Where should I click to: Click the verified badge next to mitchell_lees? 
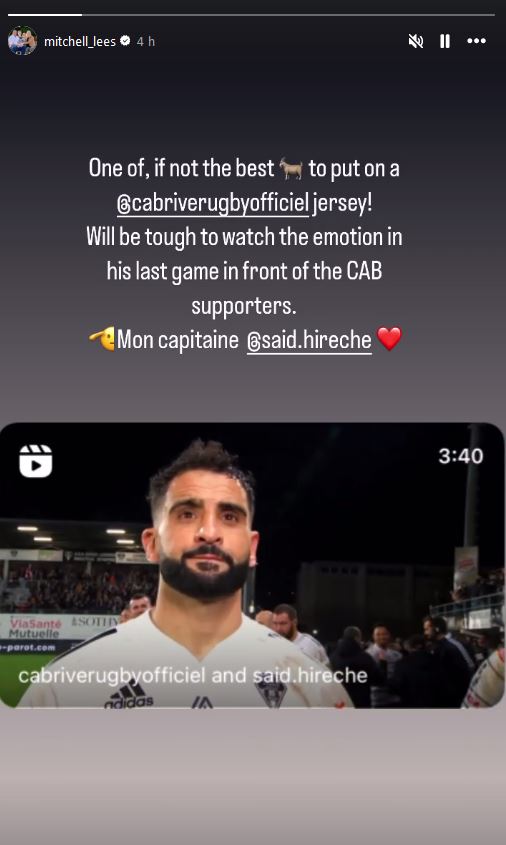coord(126,41)
